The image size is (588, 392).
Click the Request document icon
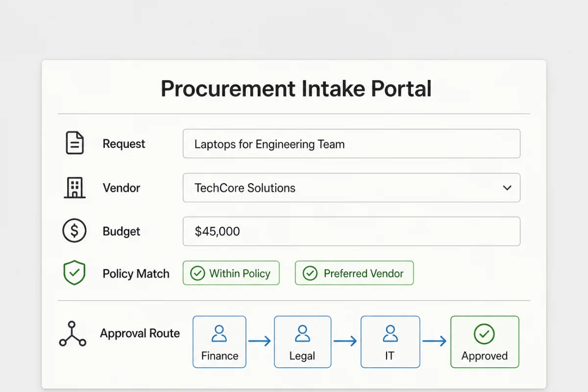(74, 144)
